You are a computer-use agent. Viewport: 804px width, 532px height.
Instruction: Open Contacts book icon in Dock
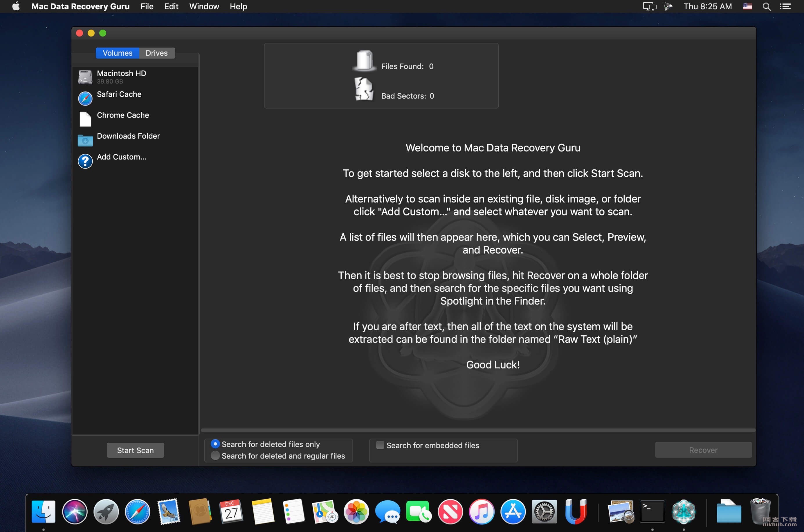[200, 512]
